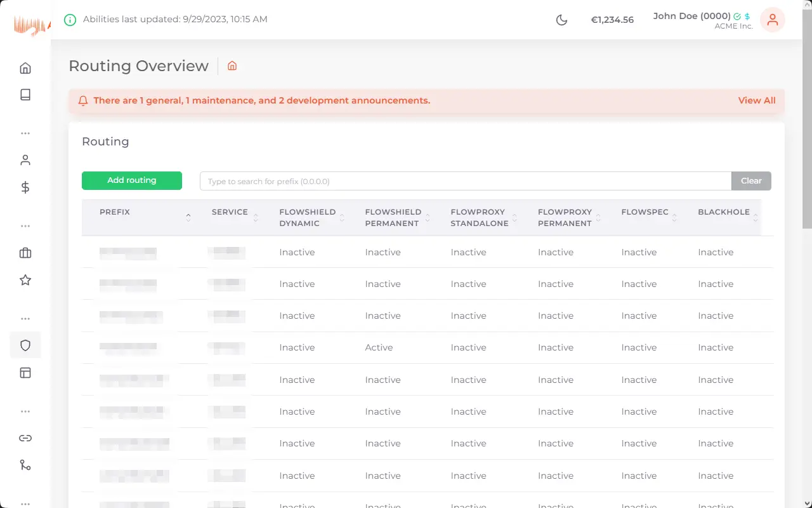Open the home icon in sidebar
The height and width of the screenshot is (508, 812).
tap(25, 68)
